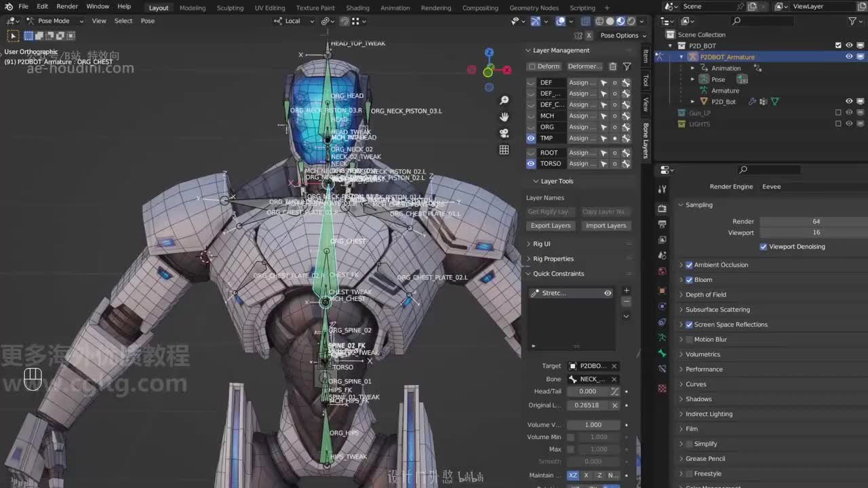Image resolution: width=868 pixels, height=488 pixels.
Task: Switch to the Sculpting workspace tab
Action: pyautogui.click(x=230, y=7)
